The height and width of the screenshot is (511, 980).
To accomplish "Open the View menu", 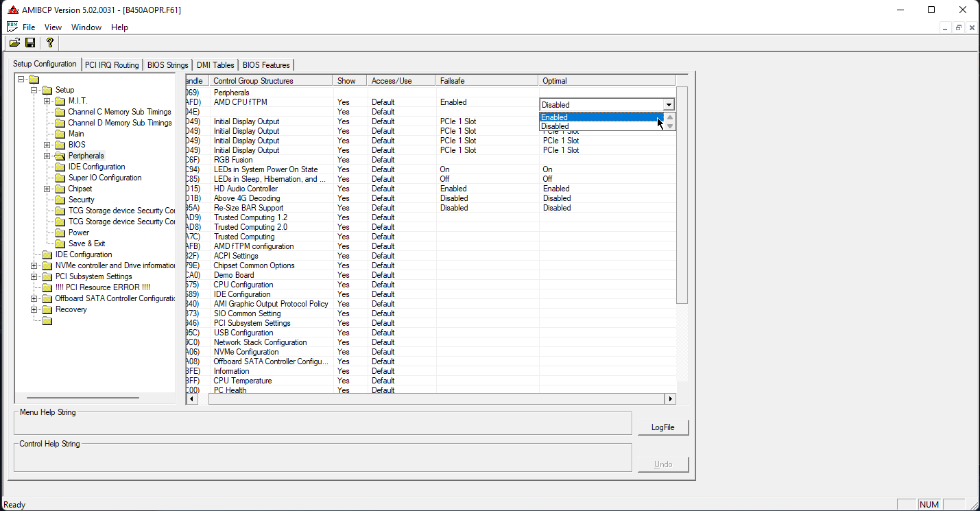I will pyautogui.click(x=53, y=27).
